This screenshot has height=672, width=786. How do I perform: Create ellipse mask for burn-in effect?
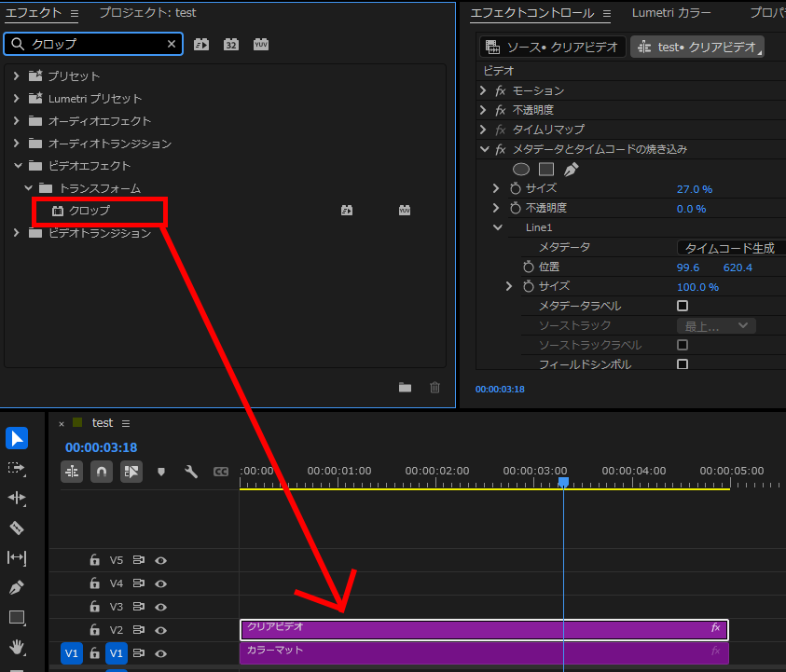point(521,170)
